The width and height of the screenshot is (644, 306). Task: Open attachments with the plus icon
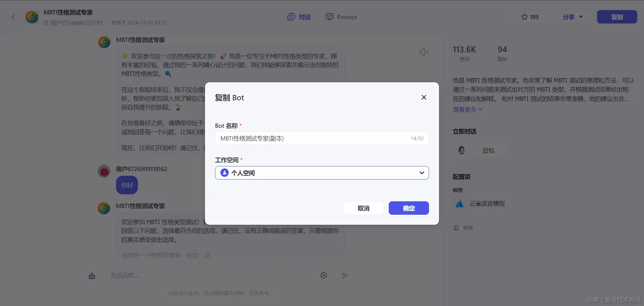click(x=324, y=275)
